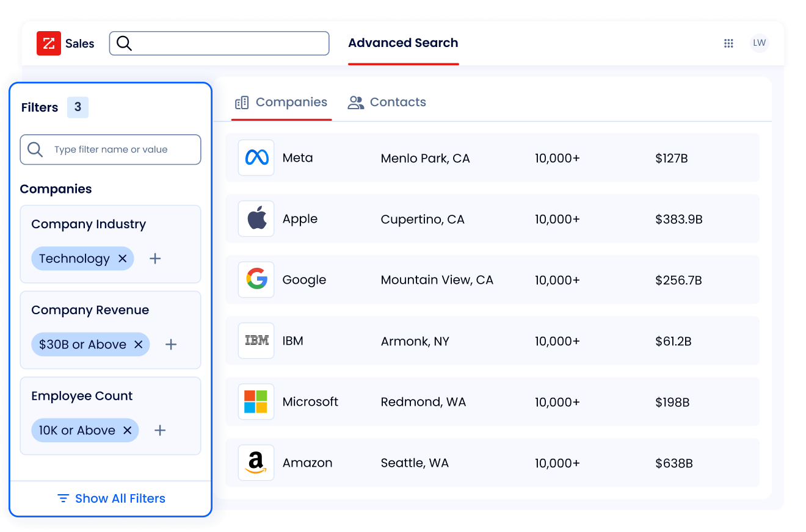Open the Microsoft company name
Screen dimensions: 806x532
click(310, 402)
